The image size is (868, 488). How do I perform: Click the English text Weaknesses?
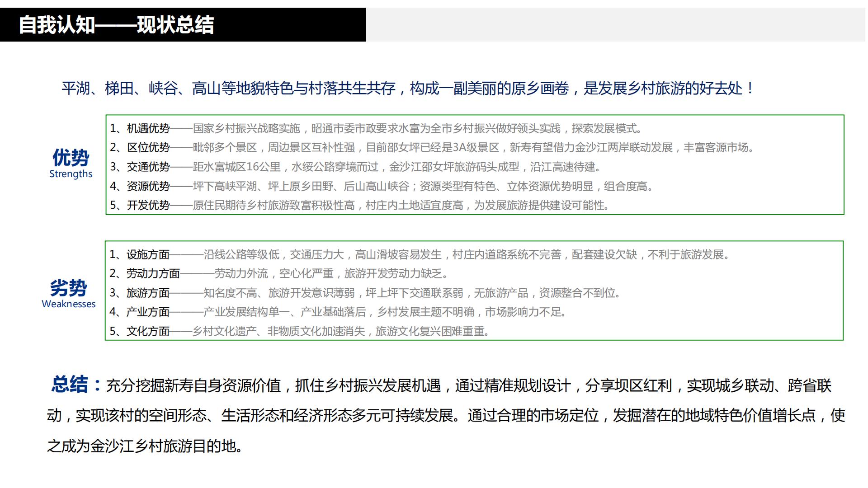coord(68,304)
